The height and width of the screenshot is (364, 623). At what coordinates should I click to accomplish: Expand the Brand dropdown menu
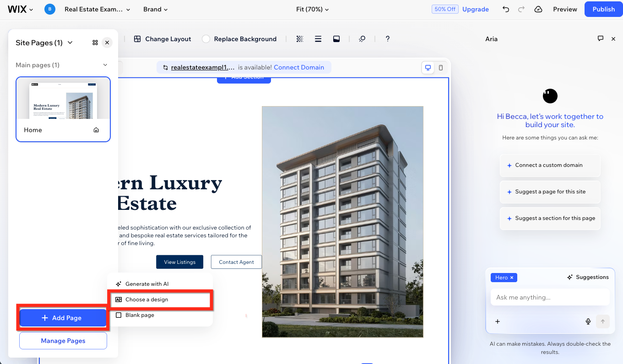point(155,9)
